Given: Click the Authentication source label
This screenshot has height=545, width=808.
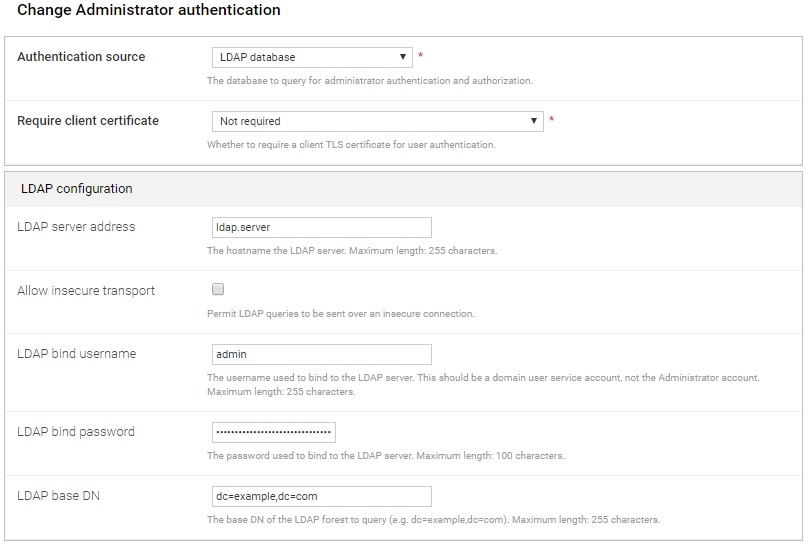Looking at the screenshot, I should point(81,57).
